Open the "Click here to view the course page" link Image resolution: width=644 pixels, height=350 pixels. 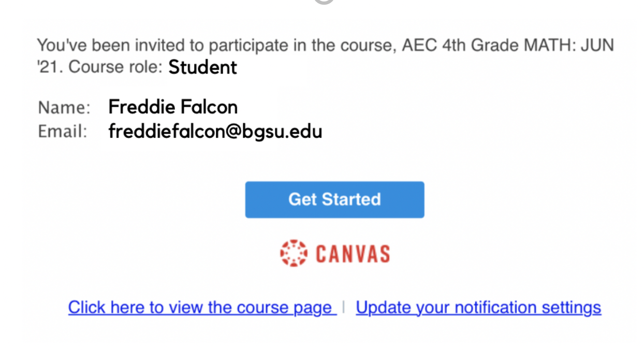pos(202,308)
